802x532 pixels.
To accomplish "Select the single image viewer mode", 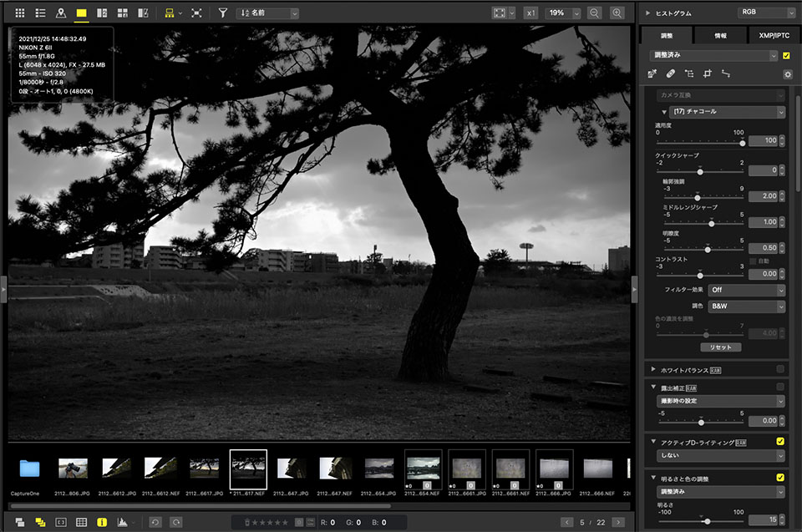I will pos(81,13).
